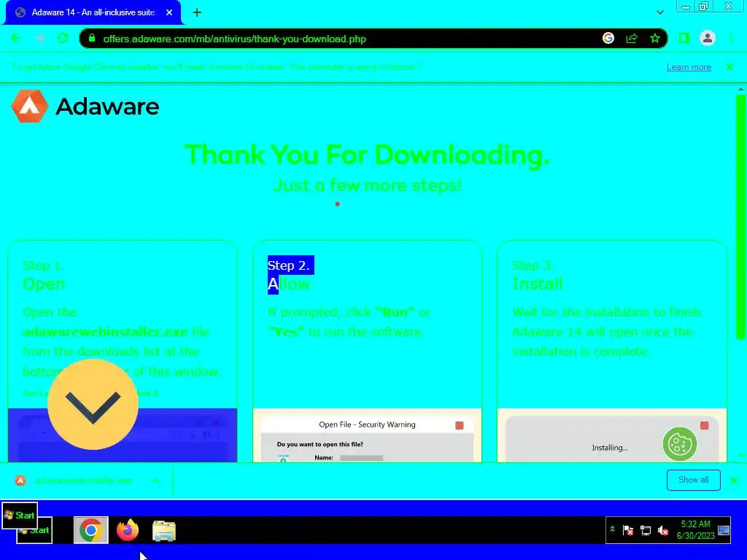Screen dimensions: 747x560
Task: Reload the current page
Action: (x=63, y=38)
